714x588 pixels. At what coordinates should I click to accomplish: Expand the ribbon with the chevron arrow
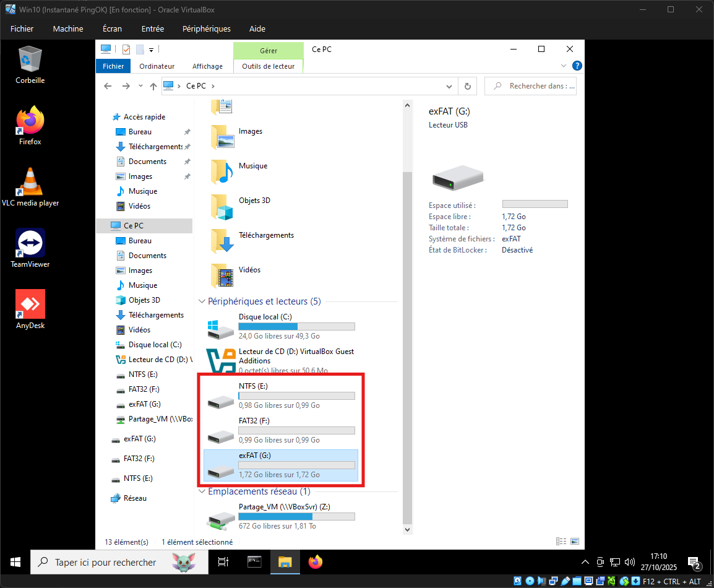564,66
